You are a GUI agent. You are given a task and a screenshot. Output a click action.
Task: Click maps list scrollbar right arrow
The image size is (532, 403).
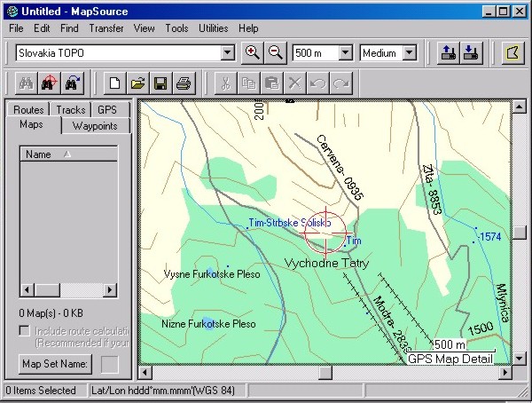110,290
